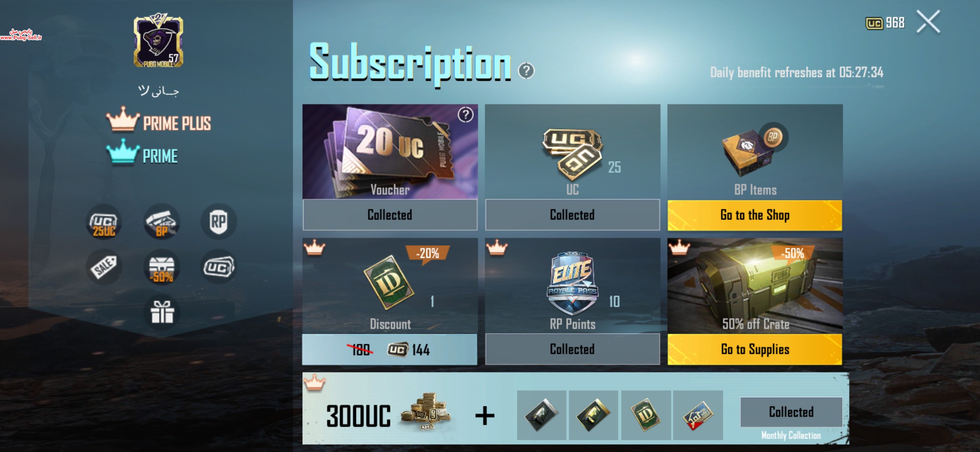
Task: Tap the gift box benefit icon
Action: (x=162, y=312)
